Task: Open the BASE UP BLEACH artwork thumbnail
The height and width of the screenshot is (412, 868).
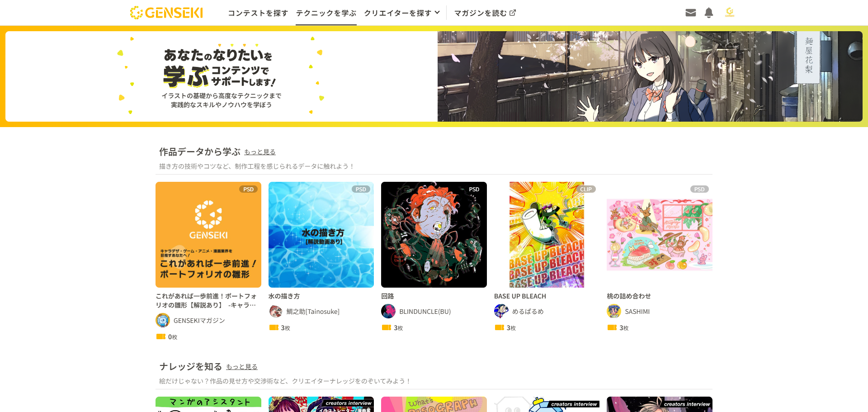Action: [x=547, y=235]
